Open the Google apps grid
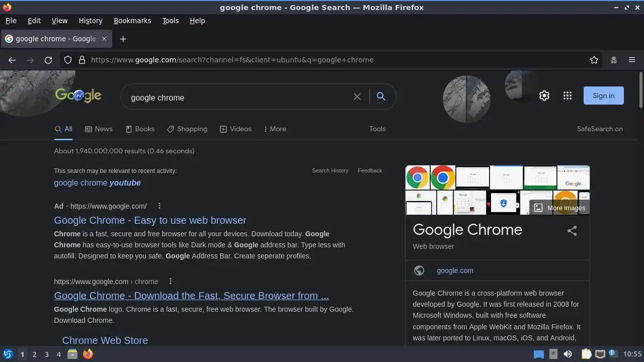The height and width of the screenshot is (362, 644). tap(568, 96)
